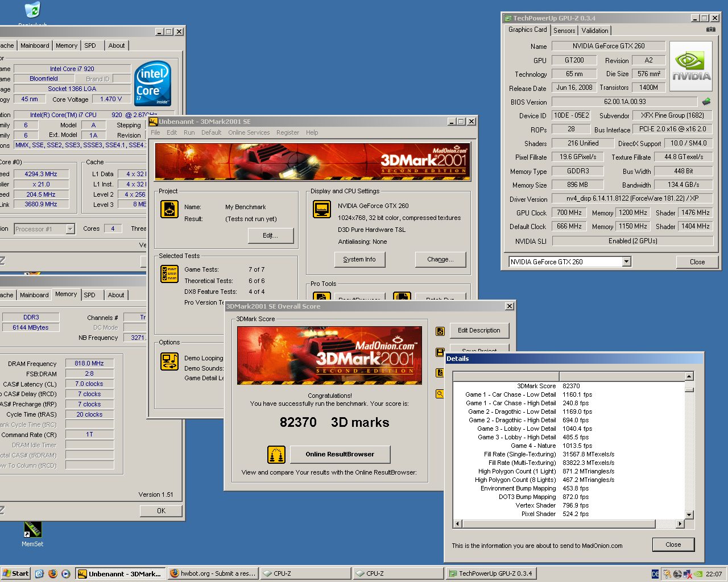This screenshot has width=728, height=582.
Task: Select the Game 4 - Nature row in Details
Action: point(569,446)
